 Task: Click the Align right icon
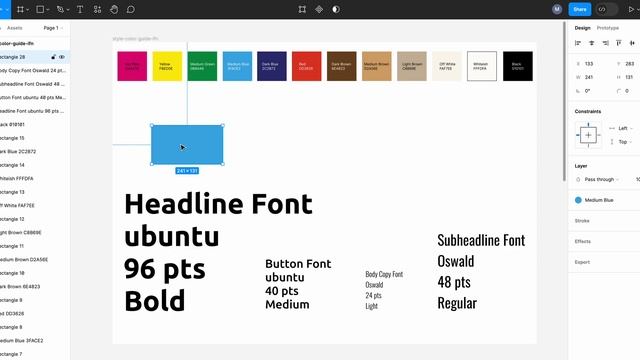click(x=605, y=43)
